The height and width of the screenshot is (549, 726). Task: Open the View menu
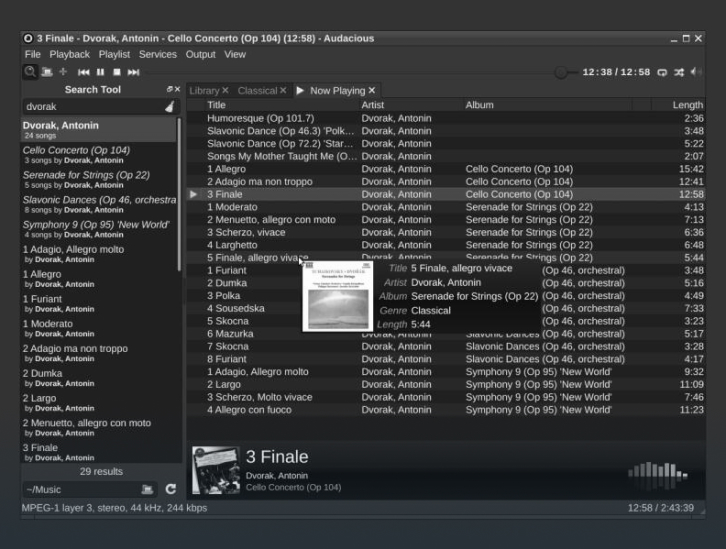tap(235, 54)
